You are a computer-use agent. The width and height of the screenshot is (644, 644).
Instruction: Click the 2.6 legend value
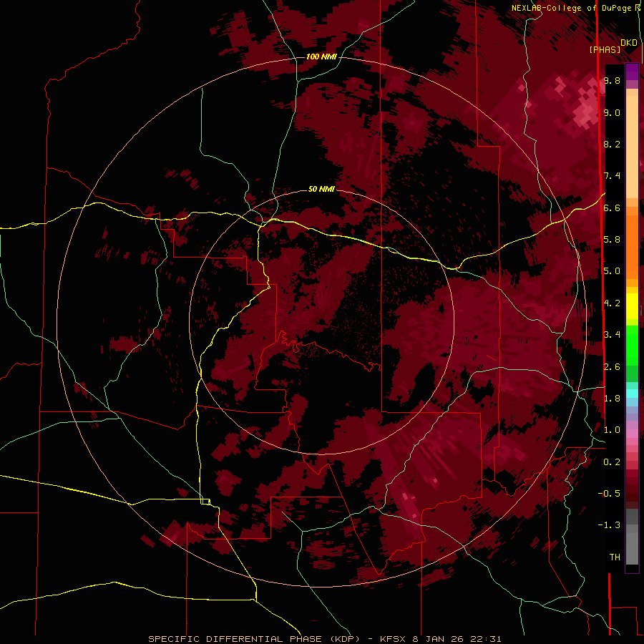pyautogui.click(x=612, y=367)
